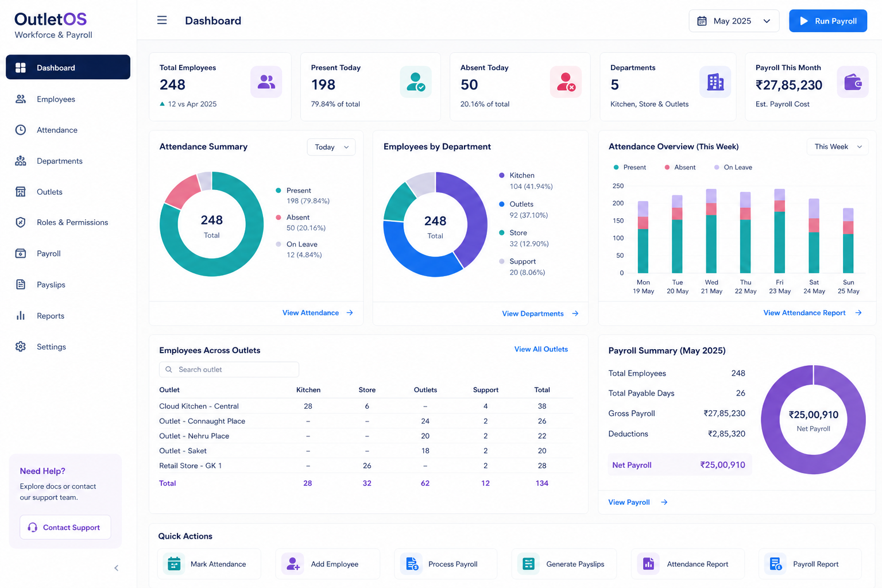The image size is (882, 588).
Task: Click the Absent Today user-cross icon
Action: 566,82
